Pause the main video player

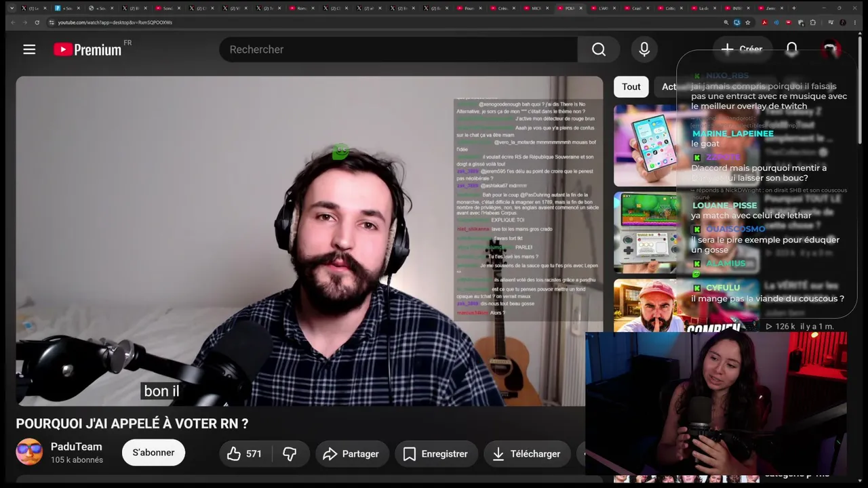(x=309, y=241)
